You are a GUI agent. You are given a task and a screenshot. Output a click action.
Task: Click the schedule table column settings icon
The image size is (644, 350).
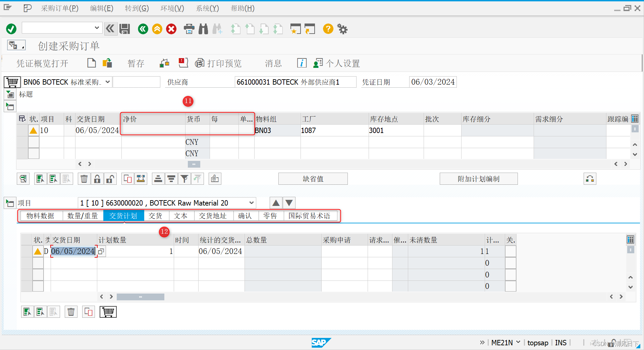pyautogui.click(x=630, y=239)
